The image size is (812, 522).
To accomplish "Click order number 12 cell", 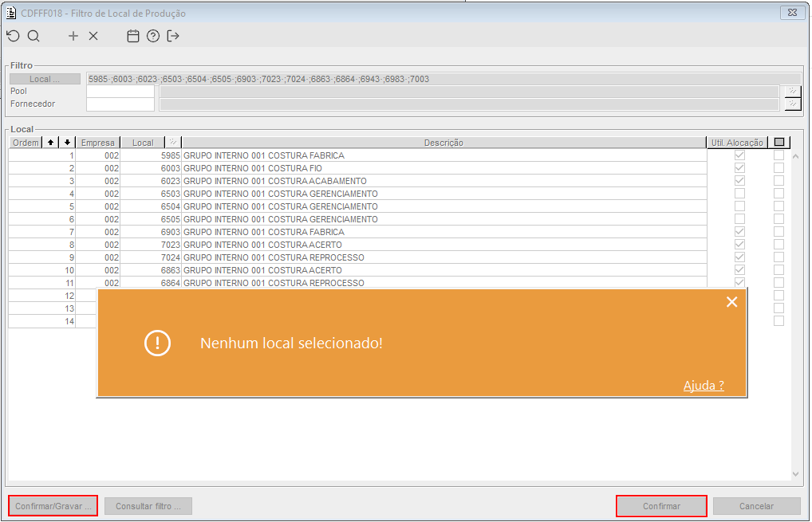I will coord(42,296).
